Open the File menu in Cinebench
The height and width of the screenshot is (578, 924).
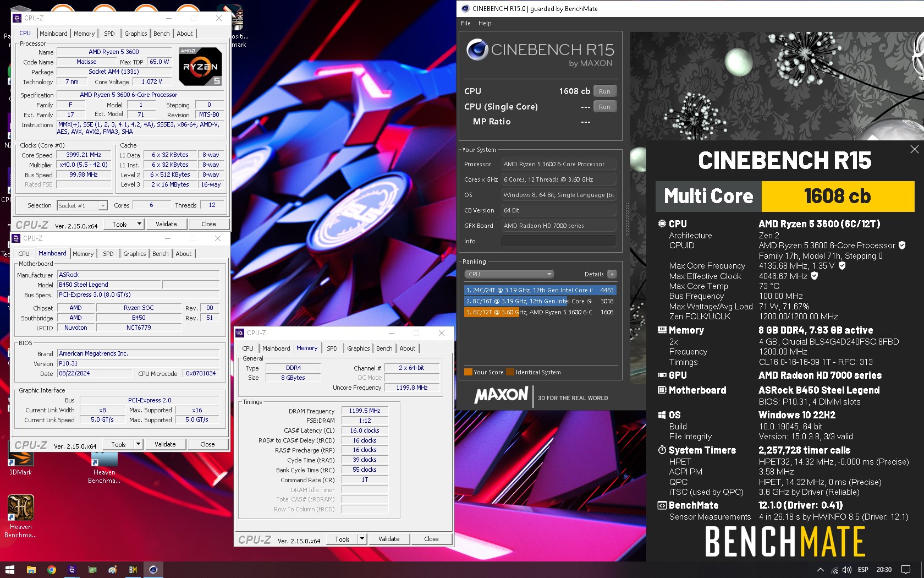point(466,23)
